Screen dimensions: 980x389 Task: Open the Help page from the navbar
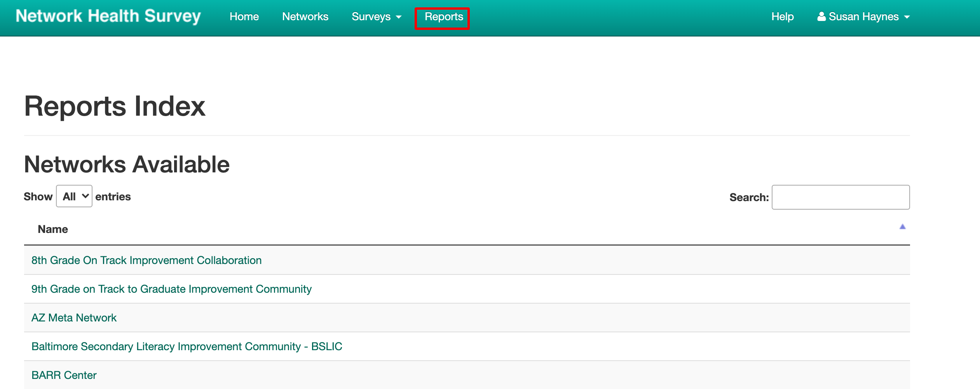point(782,17)
